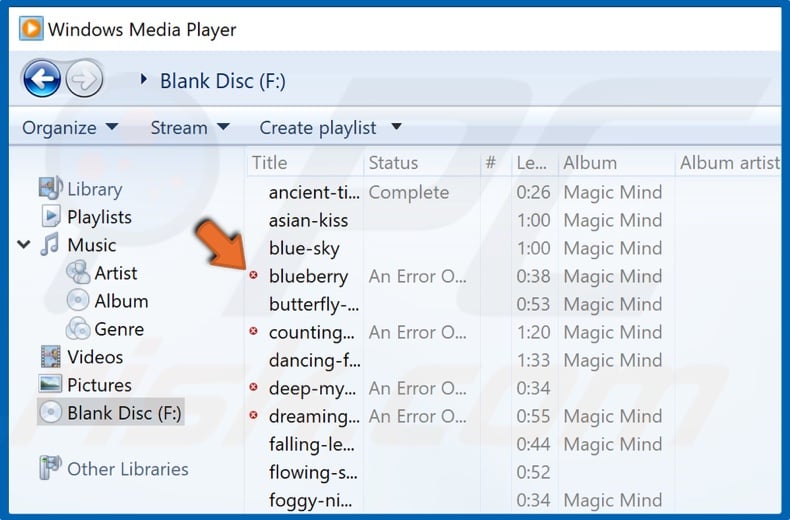Click Magic Mind album for the 0:26 track
This screenshot has width=790, height=520.
point(613,192)
